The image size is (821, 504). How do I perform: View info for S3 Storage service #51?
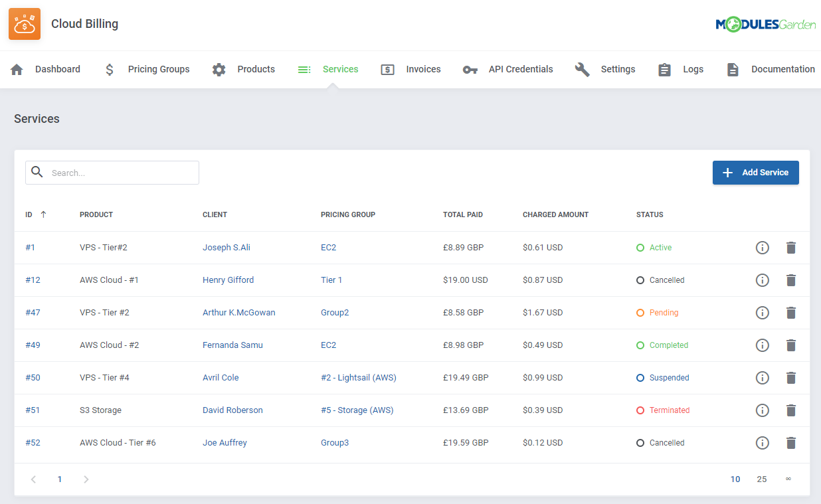763,410
